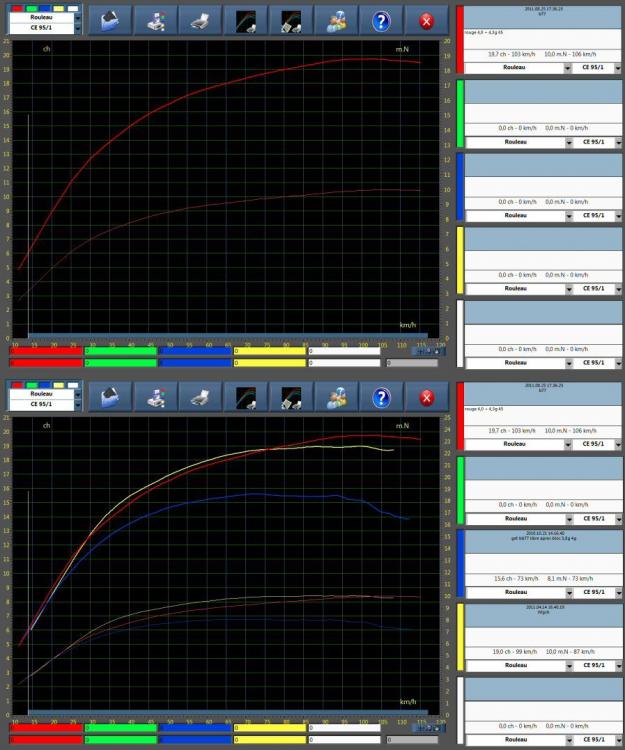Select the green swatch above Rouleau, lower window
This screenshot has height=750, width=625.
32,385
